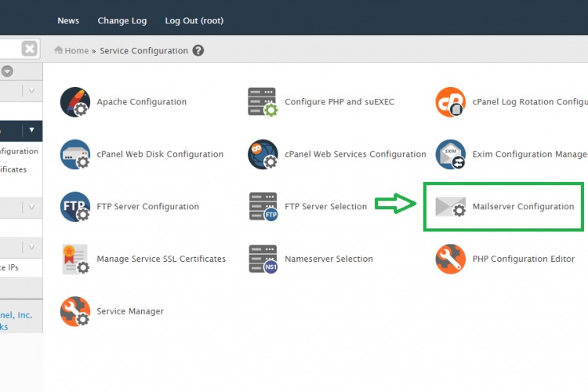Screen dimensions: 588x392
Task: Open cPanel Web Disk Configuration link
Action: click(160, 154)
